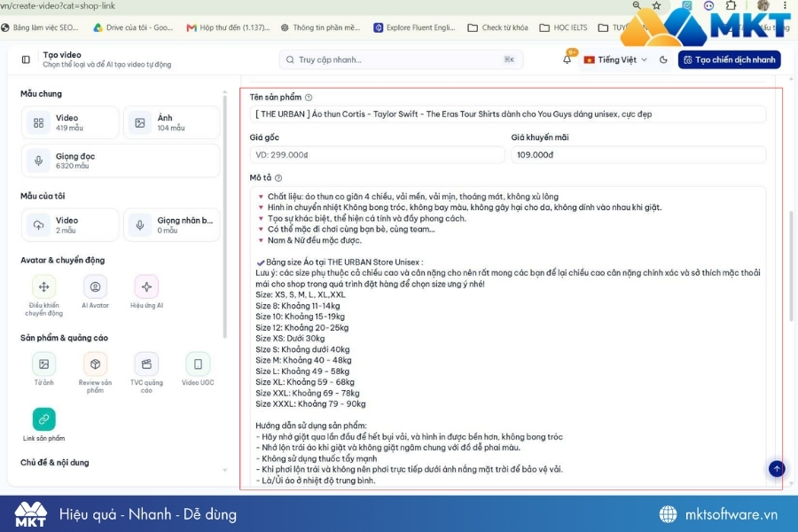Switch to dark mode moon icon
The image size is (798, 532).
(x=663, y=59)
